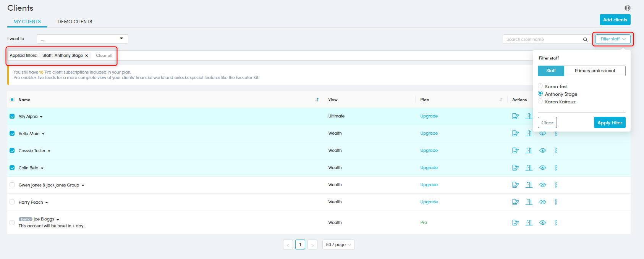Image resolution: width=644 pixels, height=259 pixels.
Task: Click the Apply Filter button
Action: (x=609, y=123)
